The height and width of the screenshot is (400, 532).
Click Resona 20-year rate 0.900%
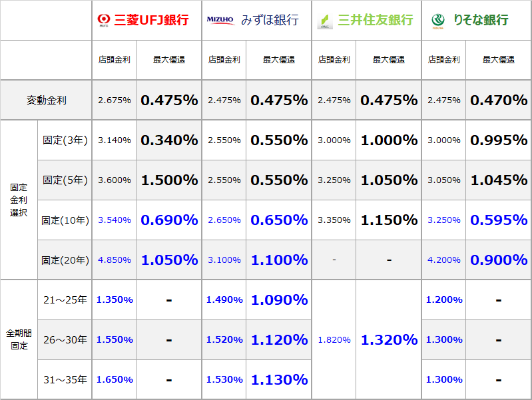tap(499, 260)
